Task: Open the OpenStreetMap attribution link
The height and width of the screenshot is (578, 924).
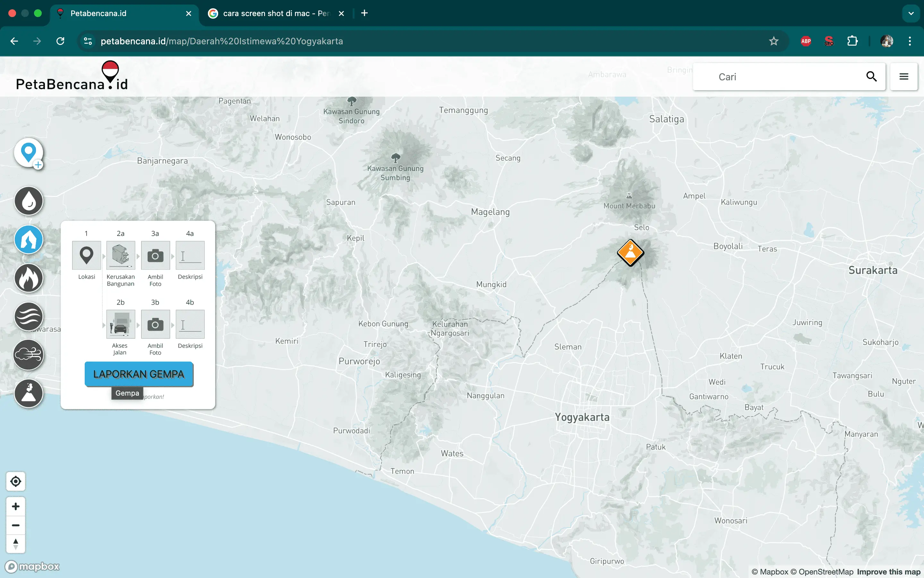Action: pyautogui.click(x=822, y=572)
